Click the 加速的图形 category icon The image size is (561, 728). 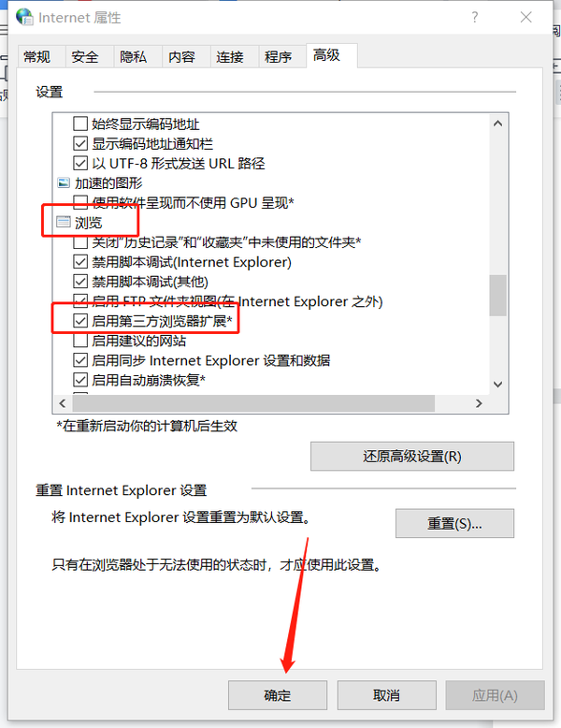tap(63, 182)
